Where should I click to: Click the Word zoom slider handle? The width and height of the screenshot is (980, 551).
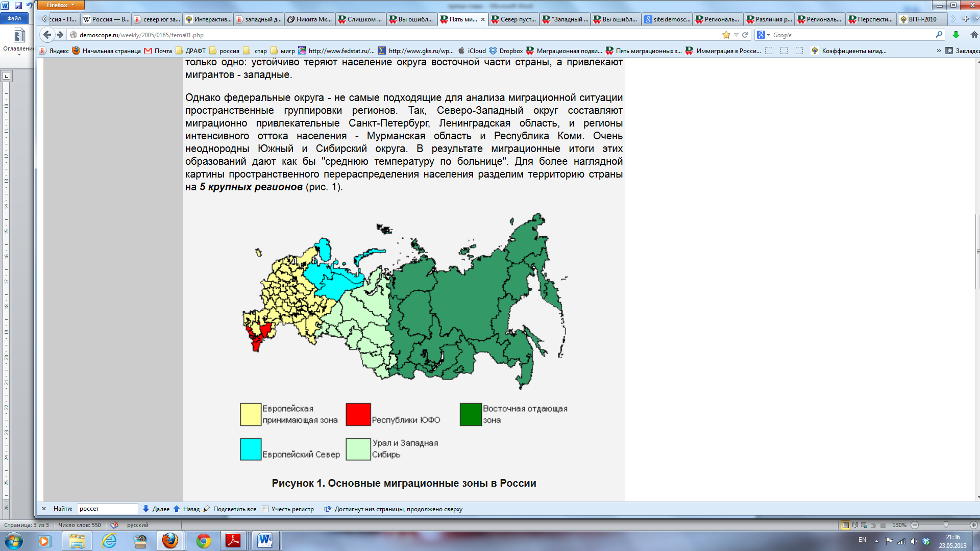946,525
